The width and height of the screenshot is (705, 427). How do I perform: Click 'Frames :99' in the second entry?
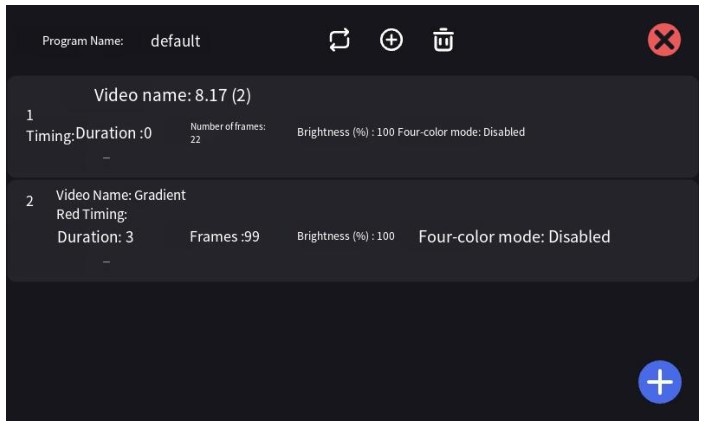[x=224, y=237]
